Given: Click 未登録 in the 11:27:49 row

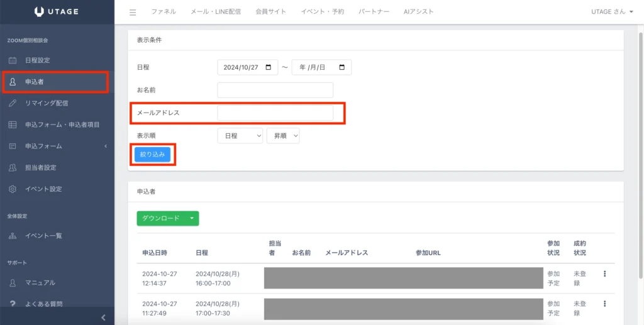Looking at the screenshot, I should [579, 308].
